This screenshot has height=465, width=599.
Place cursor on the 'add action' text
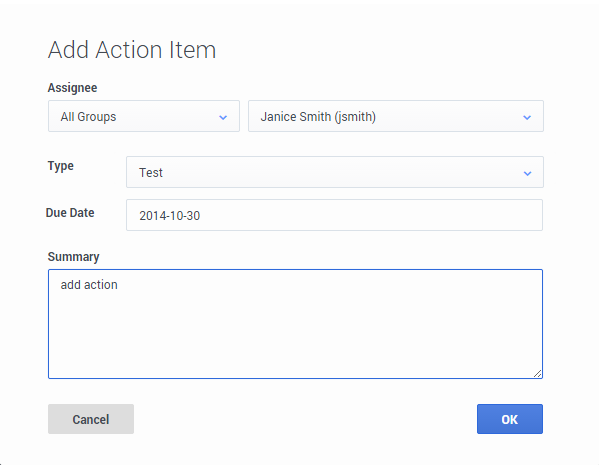[x=89, y=285]
